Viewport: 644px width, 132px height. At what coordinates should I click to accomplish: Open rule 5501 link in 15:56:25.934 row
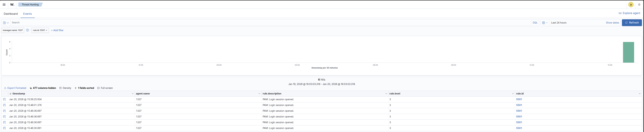pos(519,99)
